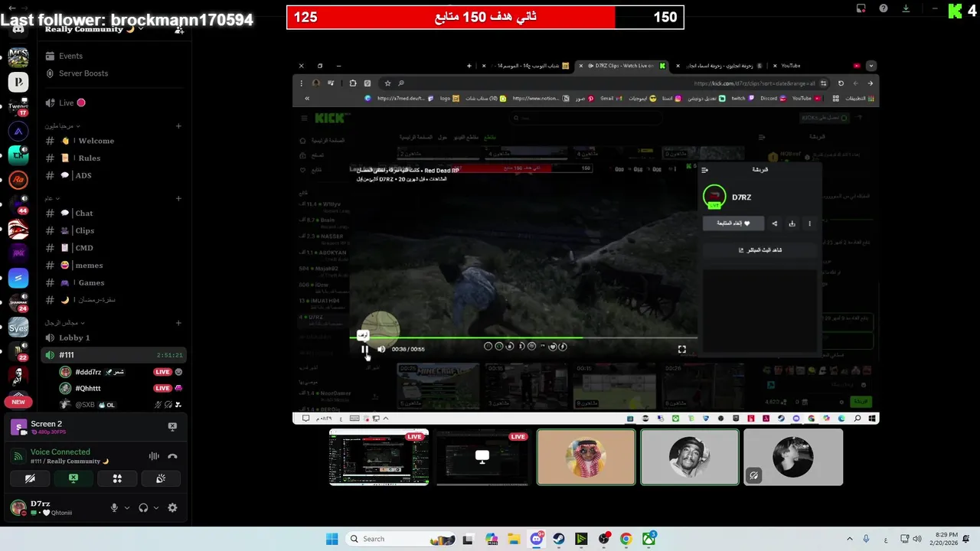This screenshot has width=980, height=551.
Task: Collapse the عام category
Action: pyautogui.click(x=51, y=198)
